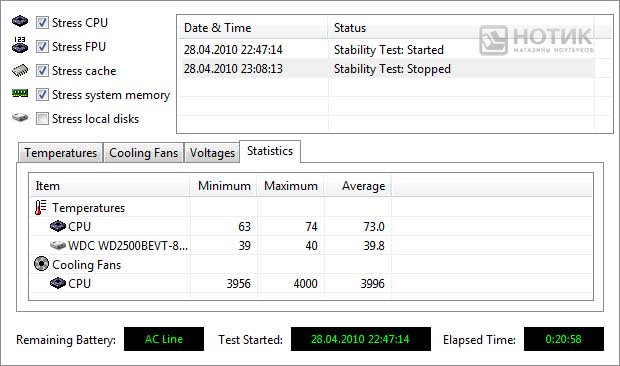Screen dimensions: 620x366
Task: Click the Item column header
Action: [x=110, y=186]
